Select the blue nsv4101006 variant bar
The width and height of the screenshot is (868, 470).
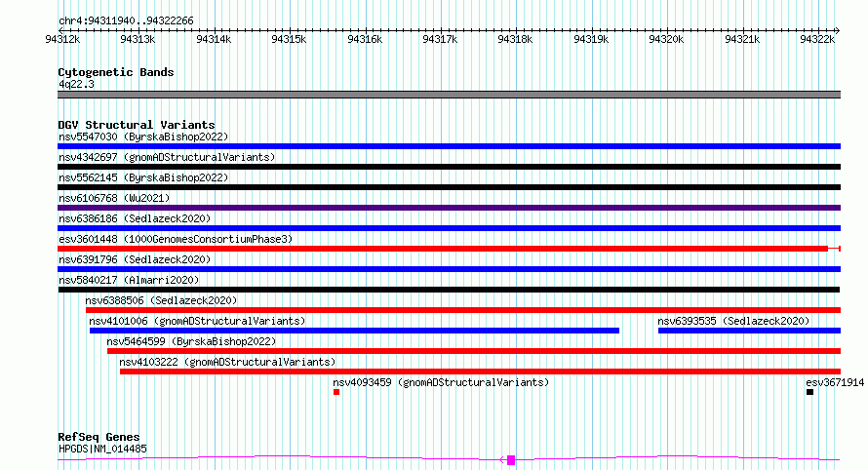[x=354, y=332]
